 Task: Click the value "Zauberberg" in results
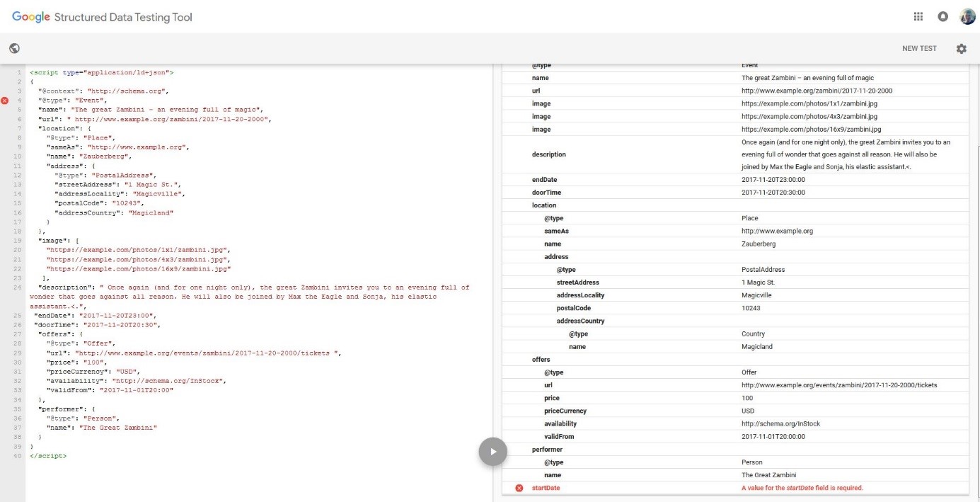[759, 244]
